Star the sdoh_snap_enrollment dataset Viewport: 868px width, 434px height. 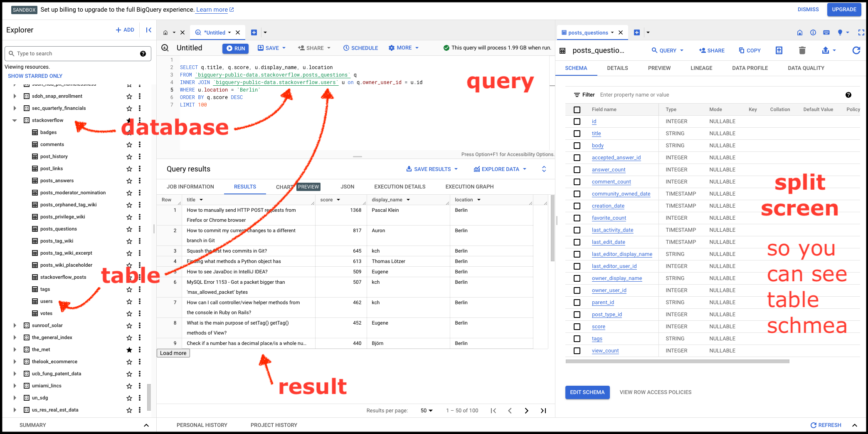point(129,97)
